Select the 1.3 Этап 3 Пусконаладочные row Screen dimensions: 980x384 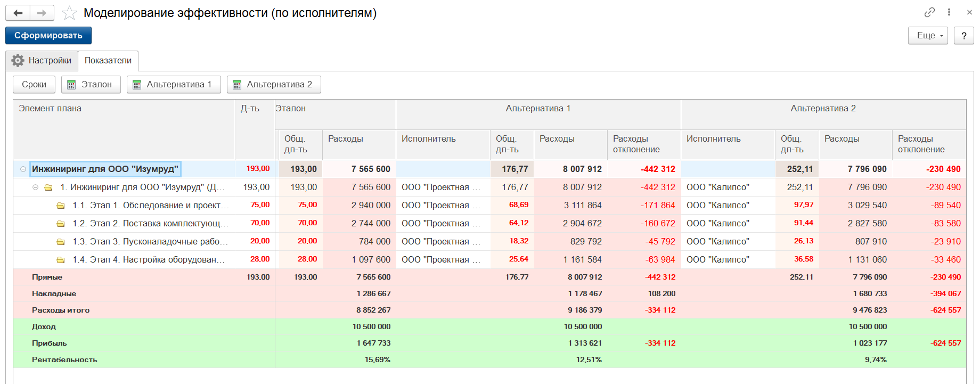[x=150, y=242]
